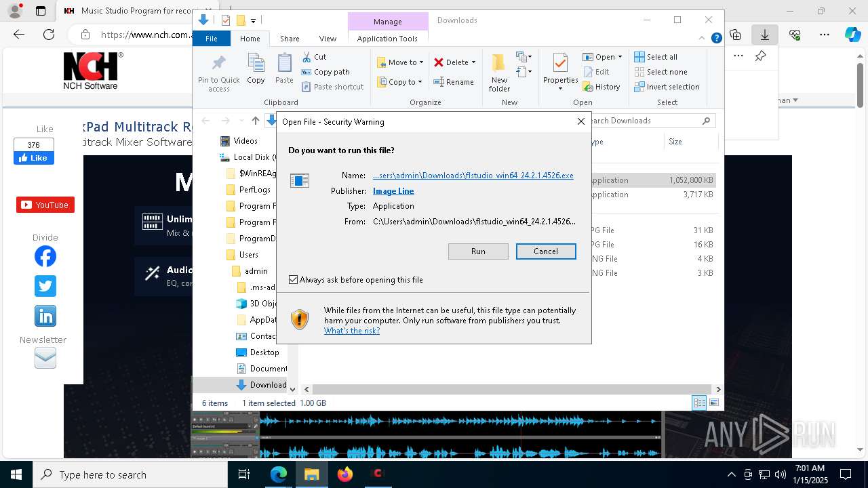The height and width of the screenshot is (488, 868).
Task: Open the Move to dropdown
Action: point(400,62)
